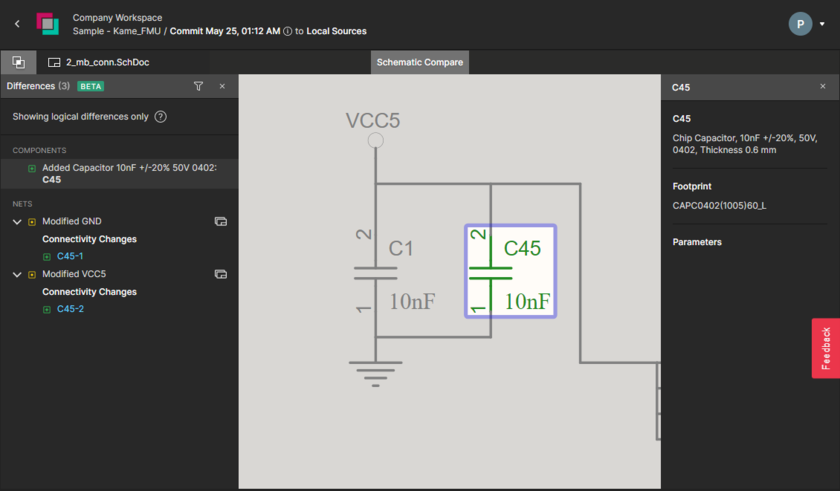
Task: Click help icon beside logical differences
Action: [160, 117]
